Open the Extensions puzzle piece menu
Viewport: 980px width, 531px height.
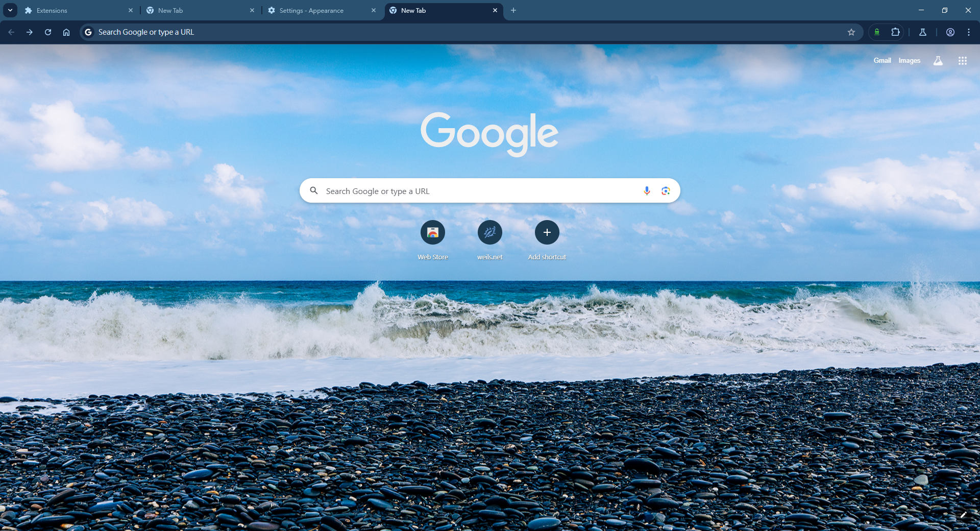[x=895, y=32]
